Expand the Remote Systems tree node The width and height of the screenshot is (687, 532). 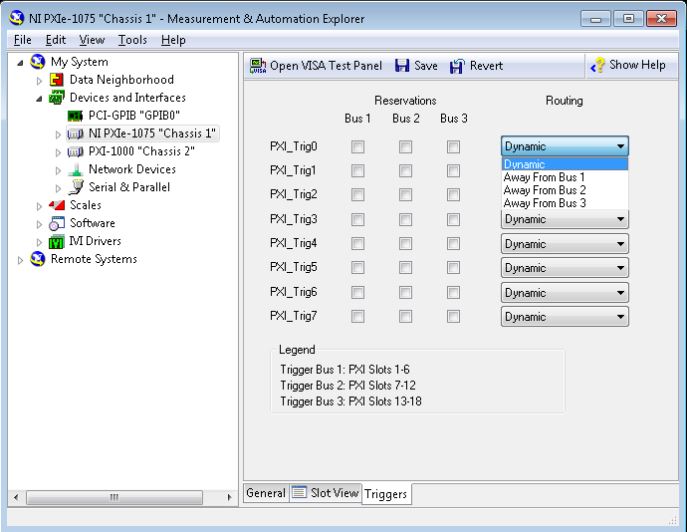click(20, 260)
